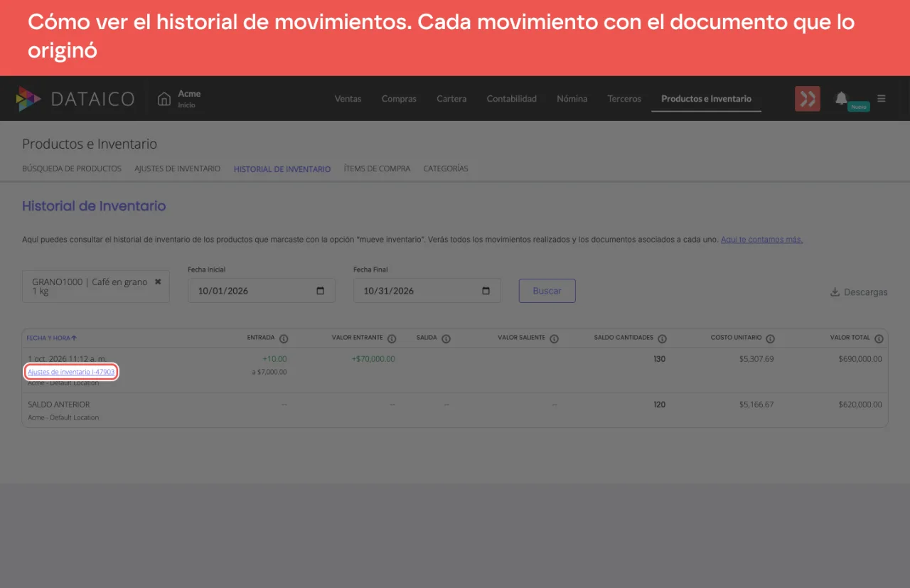The height and width of the screenshot is (588, 910).
Task: Click the $690,000.00 total value
Action: [860, 359]
